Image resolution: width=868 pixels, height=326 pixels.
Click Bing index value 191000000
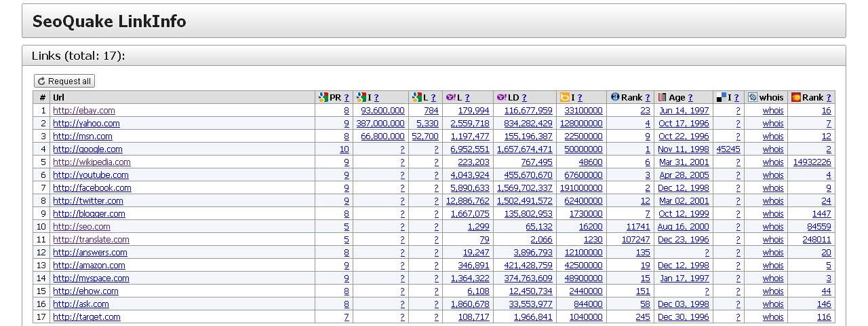click(x=581, y=188)
